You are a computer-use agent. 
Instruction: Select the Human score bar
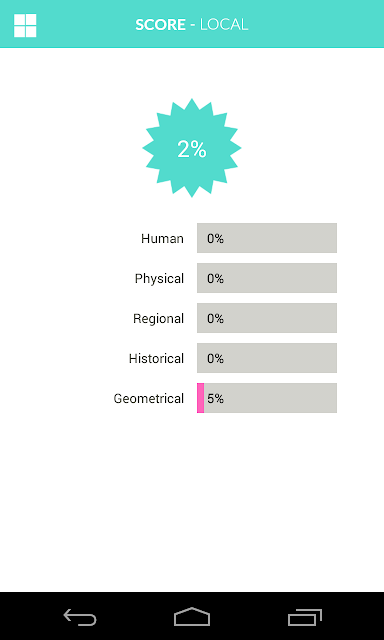[x=267, y=238]
